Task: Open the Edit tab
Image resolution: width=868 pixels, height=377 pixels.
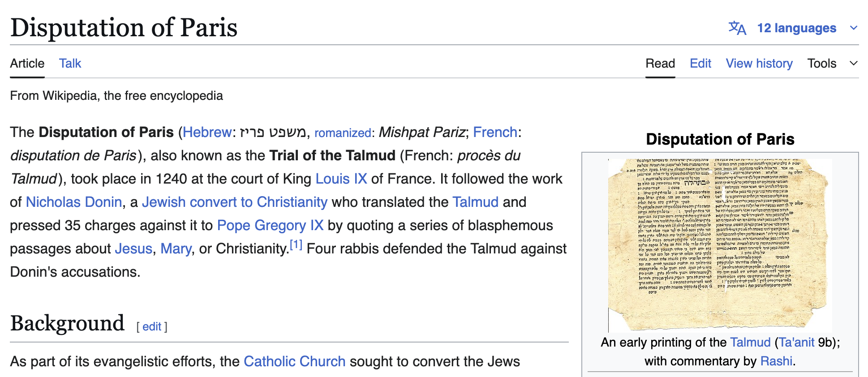Action: [700, 64]
